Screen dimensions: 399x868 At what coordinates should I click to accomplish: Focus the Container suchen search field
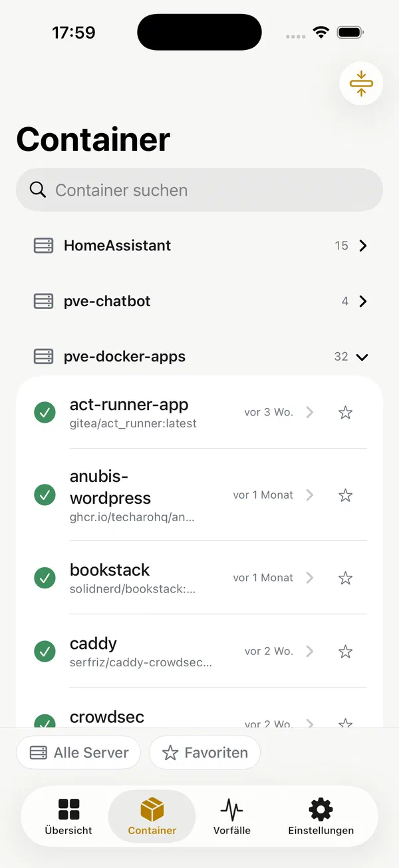click(x=199, y=190)
